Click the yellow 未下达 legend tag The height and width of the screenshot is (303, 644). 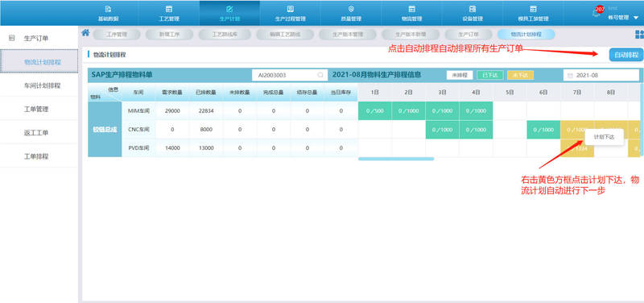[520, 75]
